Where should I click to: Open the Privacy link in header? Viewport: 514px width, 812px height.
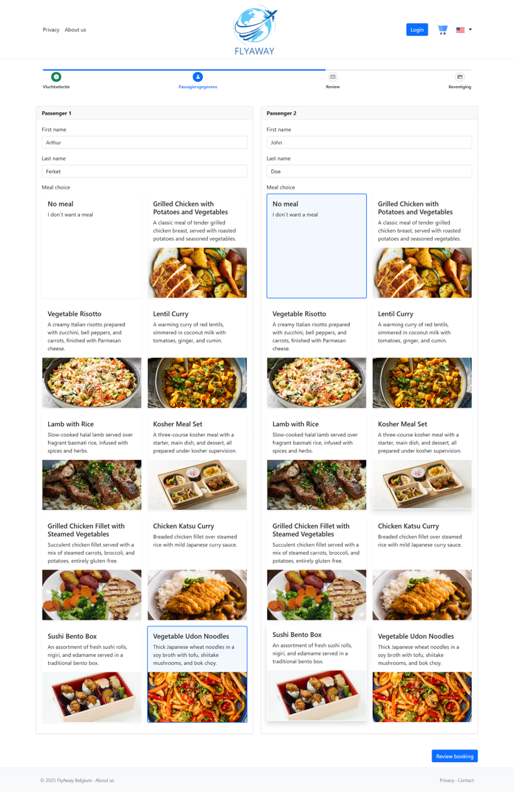(51, 30)
